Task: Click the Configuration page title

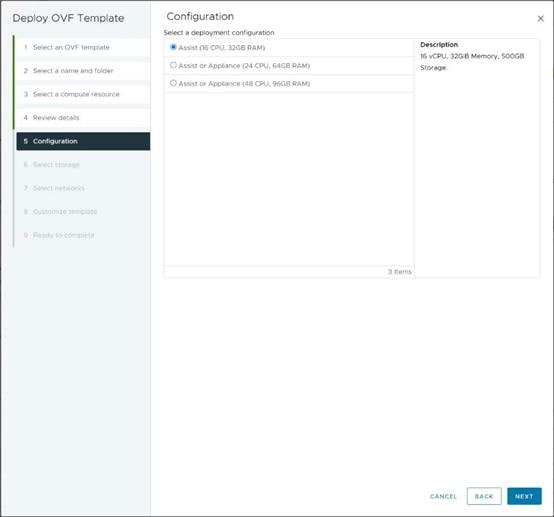Action: click(200, 17)
